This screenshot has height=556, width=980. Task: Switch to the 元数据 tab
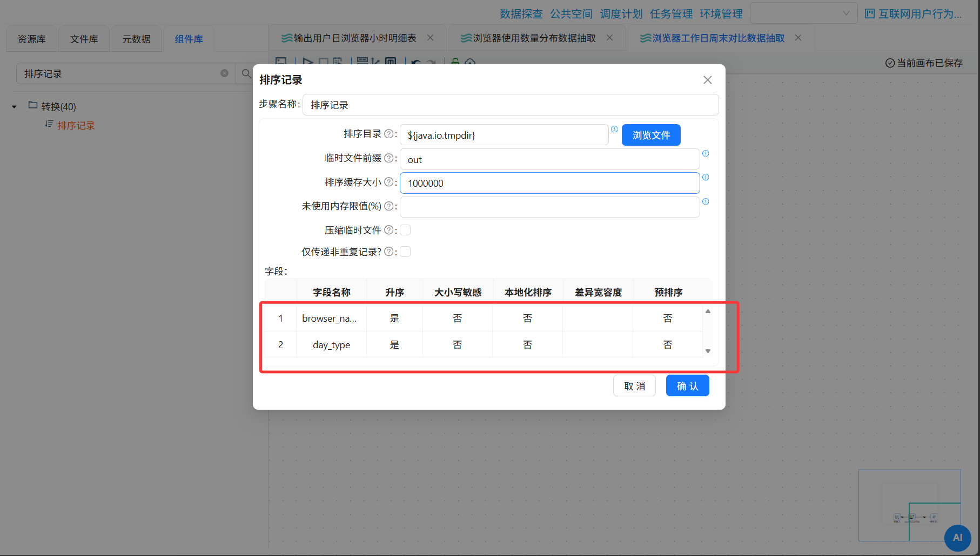(136, 39)
